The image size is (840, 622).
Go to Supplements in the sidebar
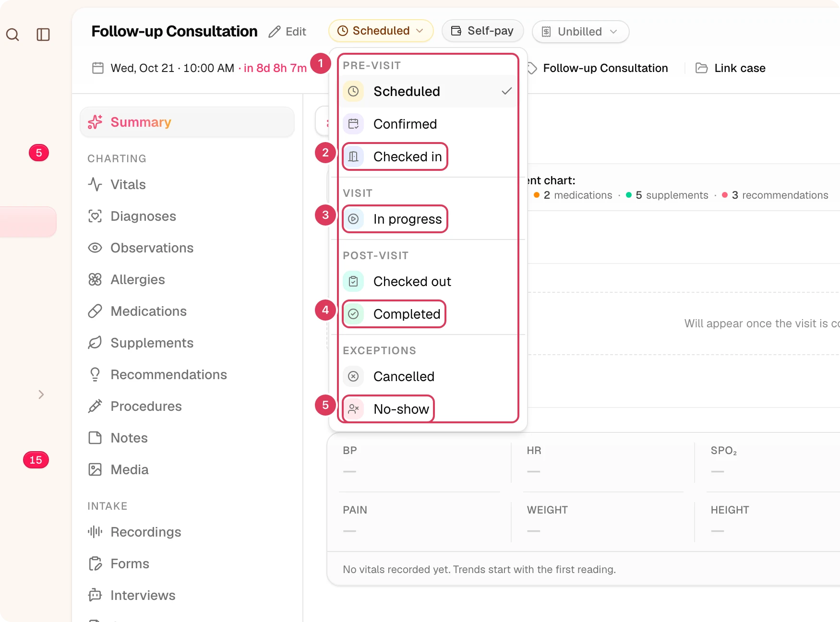tap(187, 343)
